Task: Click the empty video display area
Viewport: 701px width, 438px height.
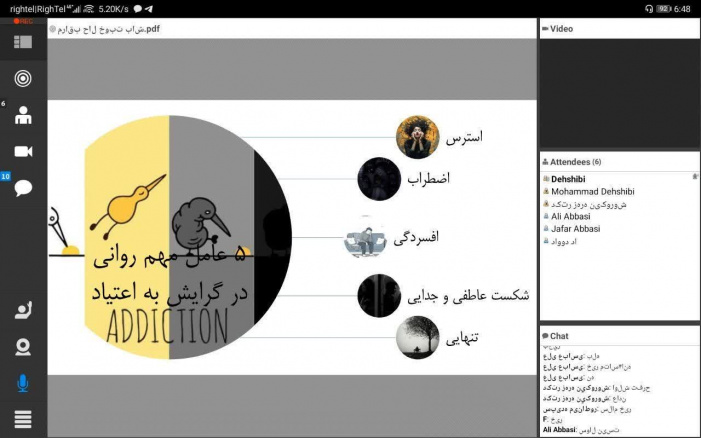Action: pyautogui.click(x=619, y=94)
